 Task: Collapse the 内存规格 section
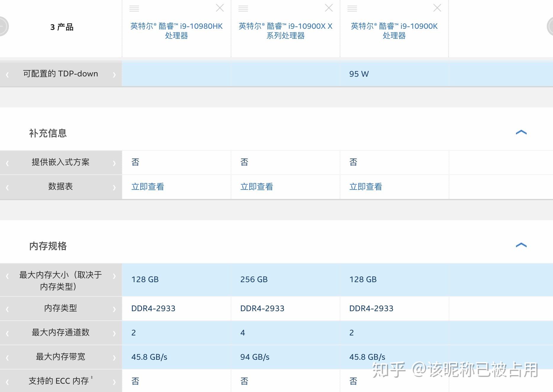click(521, 245)
